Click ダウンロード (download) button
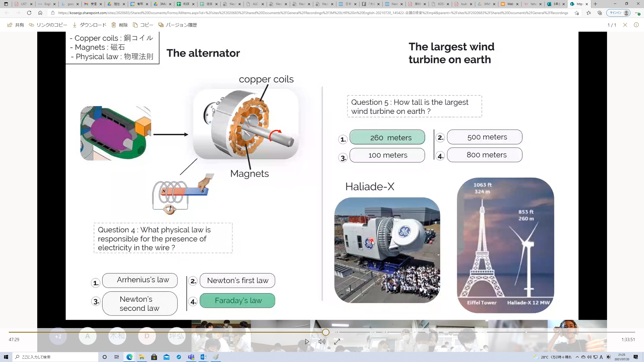The image size is (644, 362). [90, 25]
